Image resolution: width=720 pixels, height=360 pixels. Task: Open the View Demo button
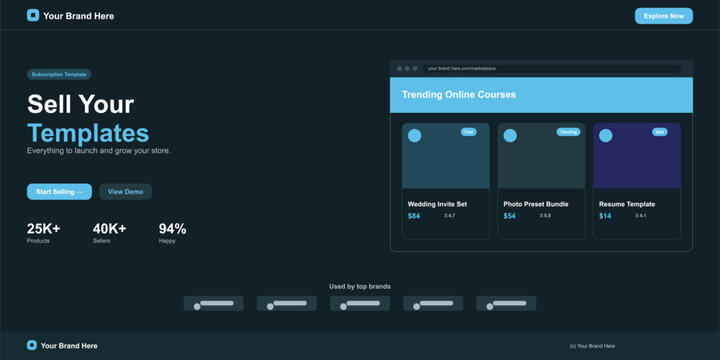125,191
